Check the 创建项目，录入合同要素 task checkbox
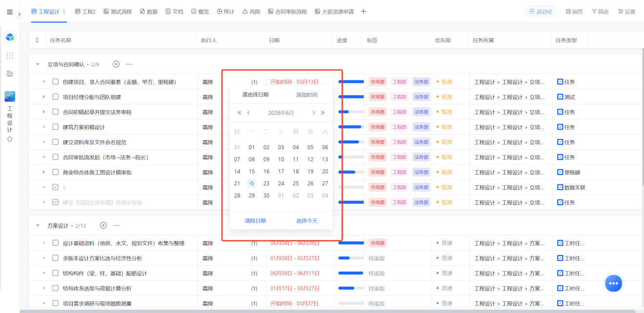 pyautogui.click(x=56, y=82)
